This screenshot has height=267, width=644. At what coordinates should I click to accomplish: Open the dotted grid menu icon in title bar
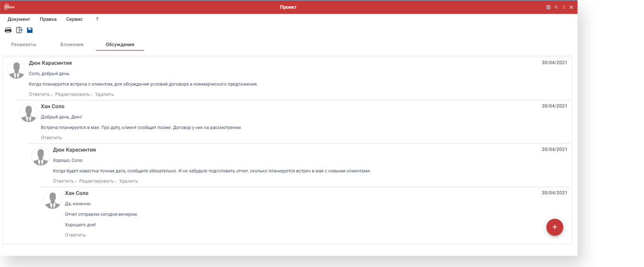[x=564, y=7]
